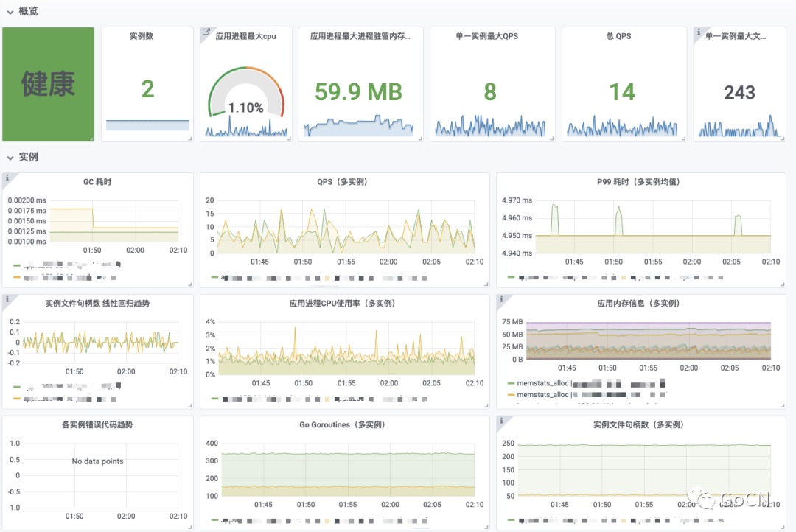This screenshot has height=532, width=796.
Task: Click resize handle of 各实例错误代码趋势 panel
Action: pos(190,527)
